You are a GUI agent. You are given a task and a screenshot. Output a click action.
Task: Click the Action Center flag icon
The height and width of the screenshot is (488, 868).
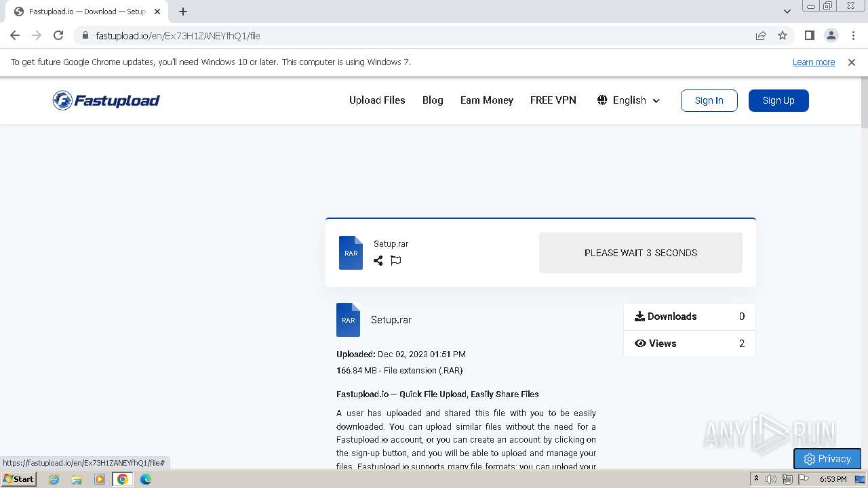click(804, 479)
